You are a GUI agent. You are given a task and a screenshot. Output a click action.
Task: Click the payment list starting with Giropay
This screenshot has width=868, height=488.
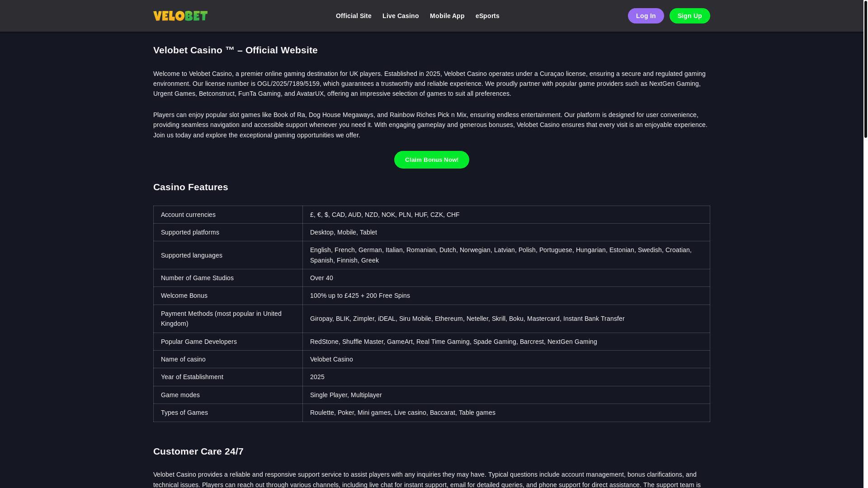[506, 319]
